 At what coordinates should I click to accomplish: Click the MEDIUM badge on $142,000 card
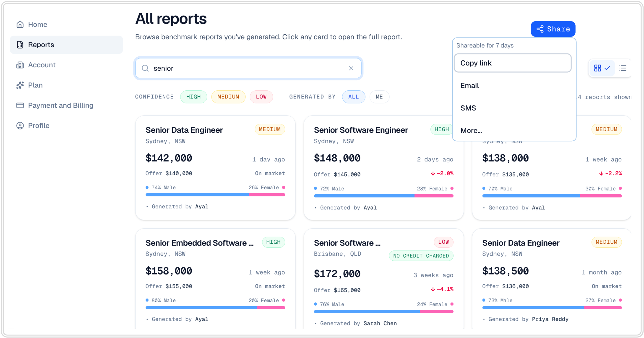click(x=270, y=129)
